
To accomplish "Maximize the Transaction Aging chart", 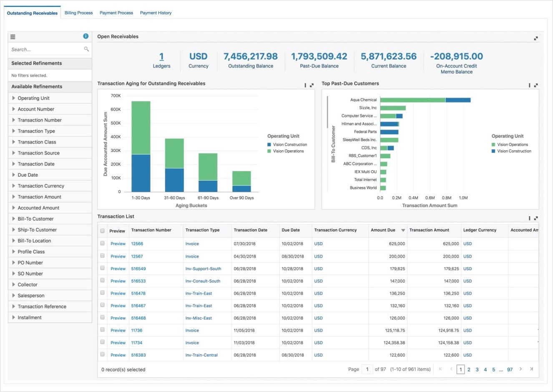I will pos(312,85).
